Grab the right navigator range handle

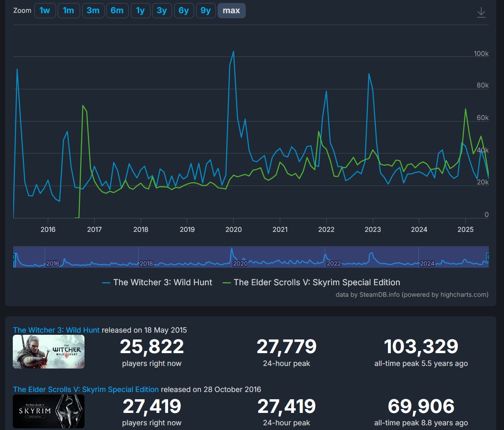pyautogui.click(x=488, y=257)
